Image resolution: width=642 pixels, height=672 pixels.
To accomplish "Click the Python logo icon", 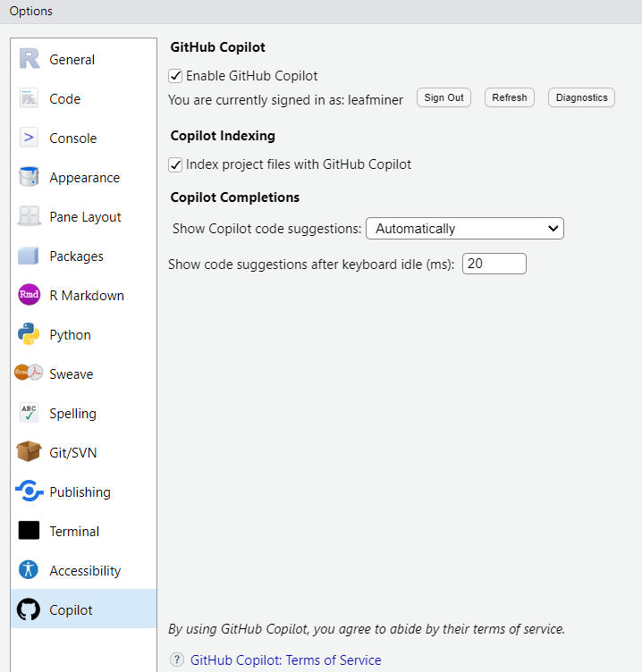I will coord(29,335).
